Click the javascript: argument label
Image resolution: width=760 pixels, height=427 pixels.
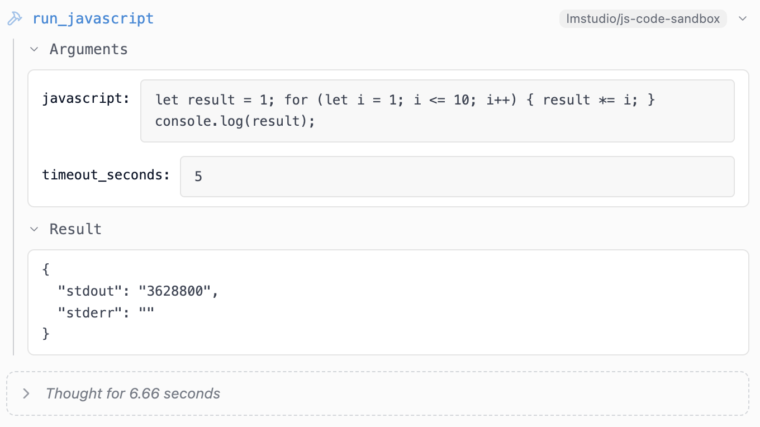86,98
